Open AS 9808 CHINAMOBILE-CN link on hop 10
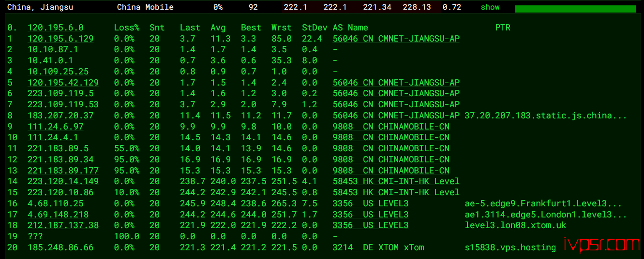 click(391, 137)
